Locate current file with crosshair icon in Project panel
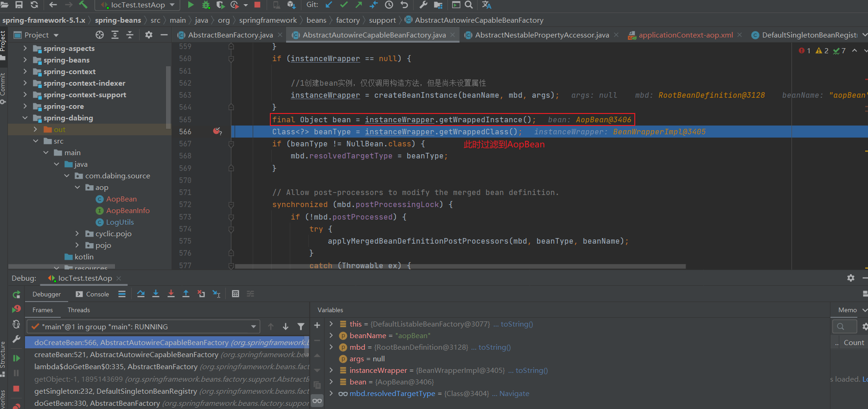Image resolution: width=868 pixels, height=409 pixels. pos(100,35)
